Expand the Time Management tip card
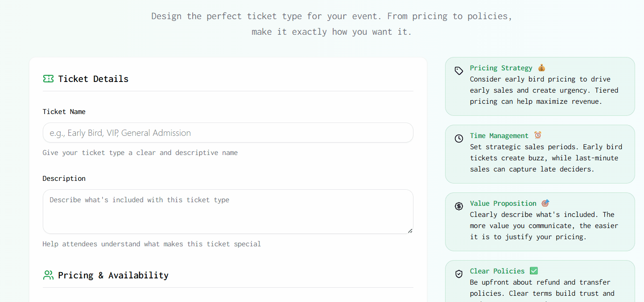 click(x=540, y=154)
